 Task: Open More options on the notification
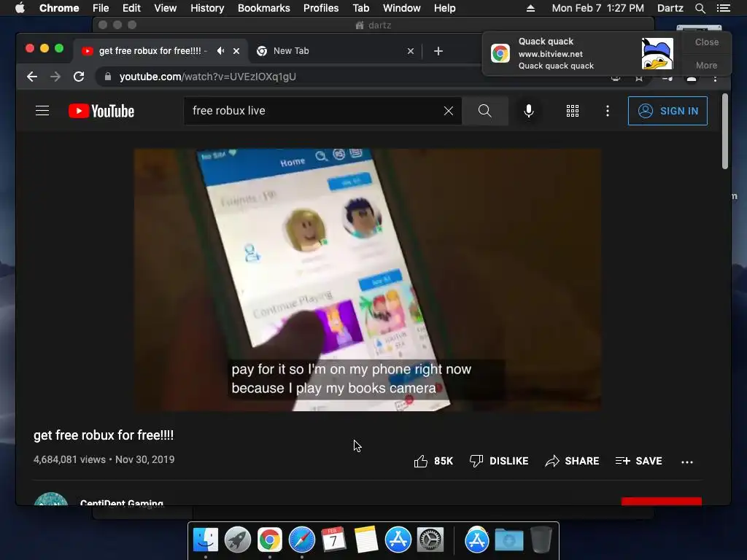[x=706, y=65]
